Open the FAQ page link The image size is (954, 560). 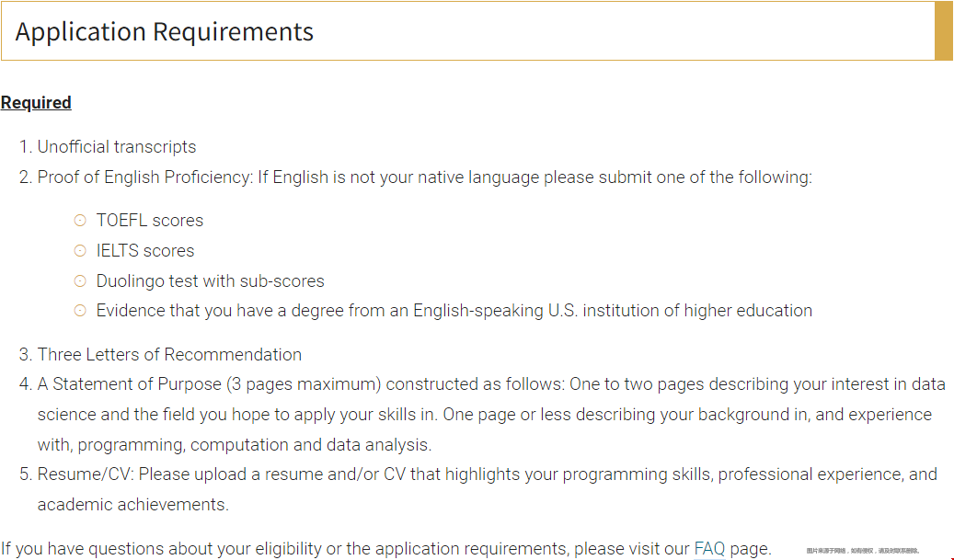pos(709,548)
